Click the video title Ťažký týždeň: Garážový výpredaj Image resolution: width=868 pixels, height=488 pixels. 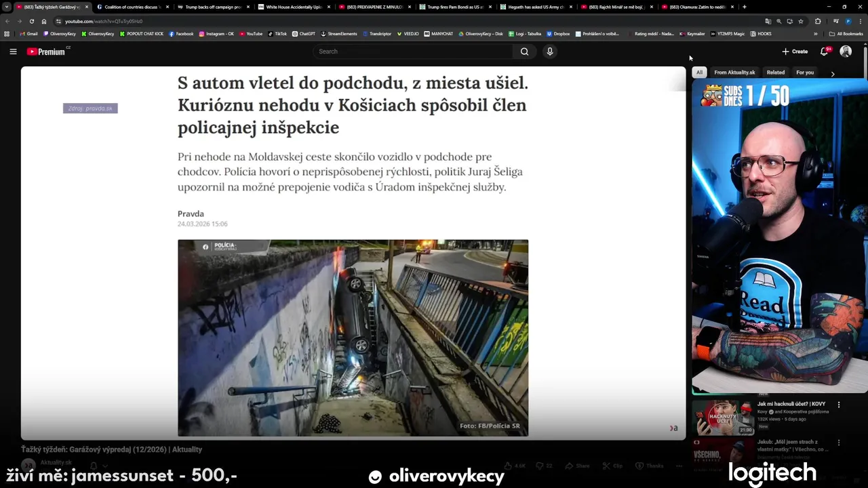click(111, 449)
